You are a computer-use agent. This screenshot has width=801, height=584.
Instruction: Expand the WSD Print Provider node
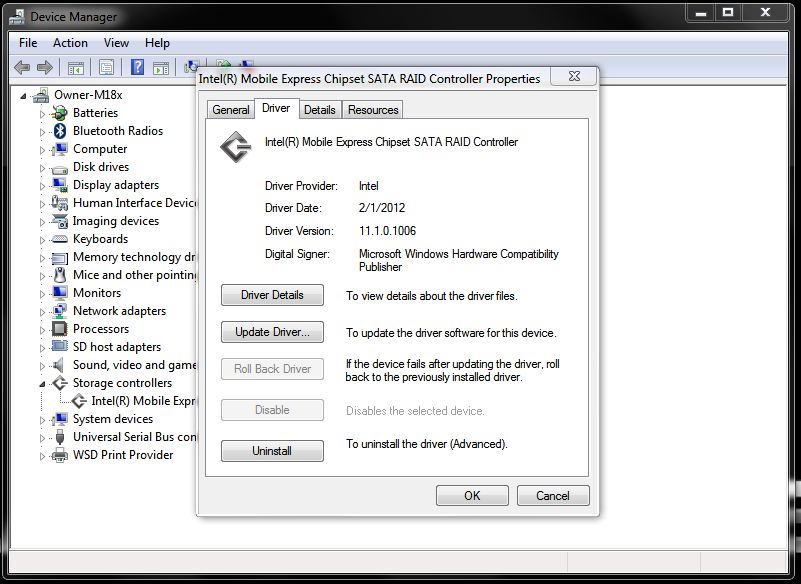click(x=42, y=456)
